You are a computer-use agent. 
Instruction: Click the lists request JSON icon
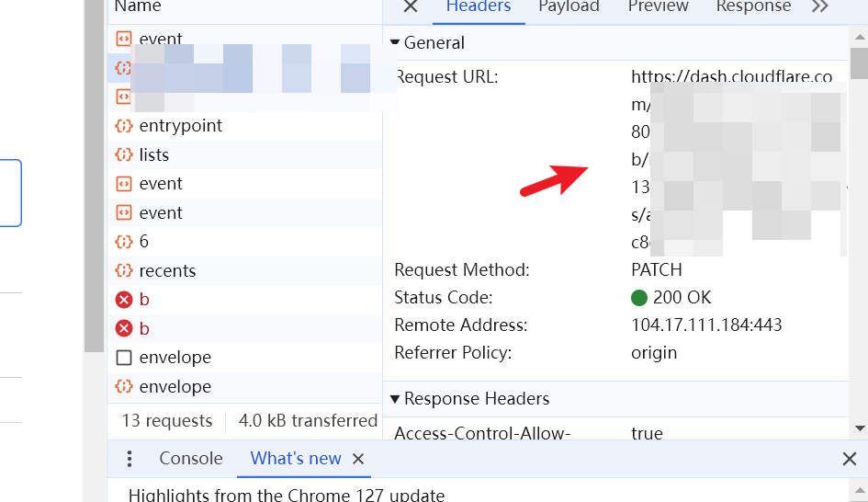coord(124,154)
